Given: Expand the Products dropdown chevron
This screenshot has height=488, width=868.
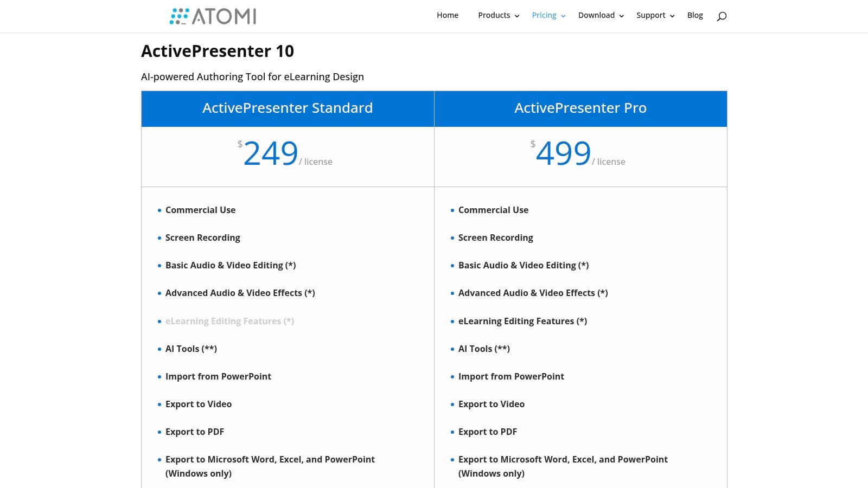Looking at the screenshot, I should pyautogui.click(x=516, y=16).
